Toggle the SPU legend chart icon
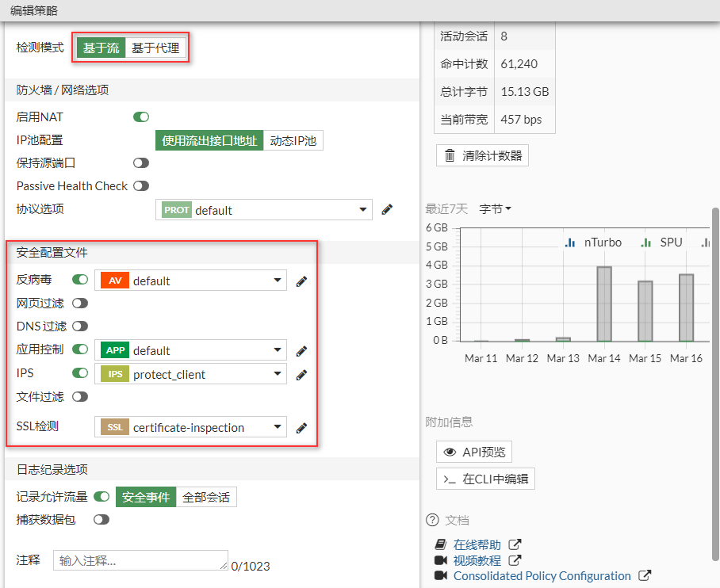720x588 pixels. tap(646, 242)
